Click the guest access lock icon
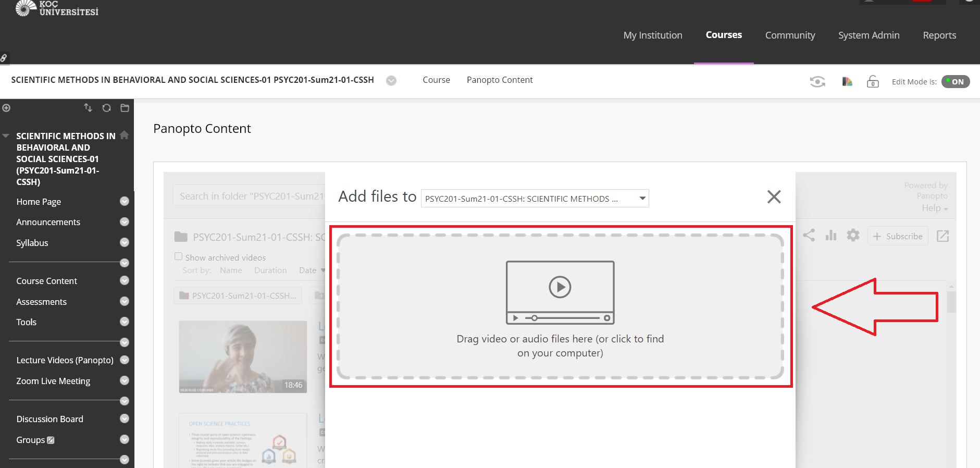 click(873, 82)
